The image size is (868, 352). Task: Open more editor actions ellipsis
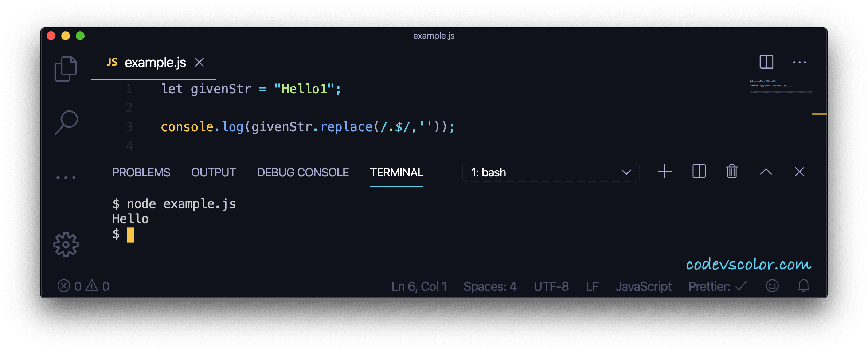coord(799,62)
